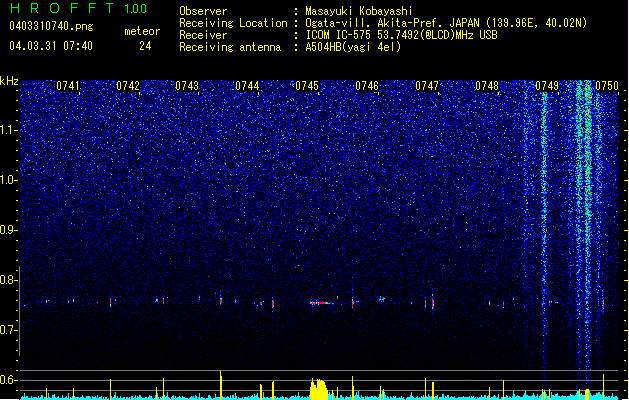This screenshot has height=400, width=629.
Task: Click the Observer label
Action: [203, 11]
